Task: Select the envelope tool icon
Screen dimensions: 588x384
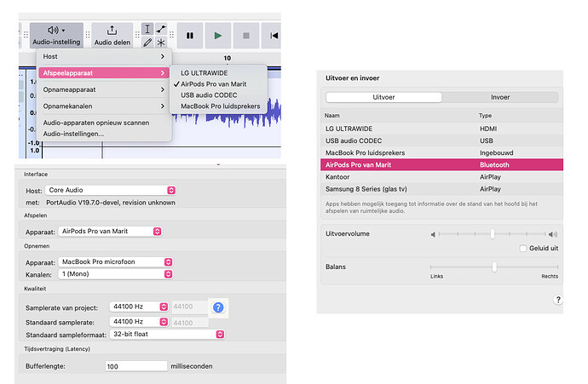Action: tap(161, 29)
